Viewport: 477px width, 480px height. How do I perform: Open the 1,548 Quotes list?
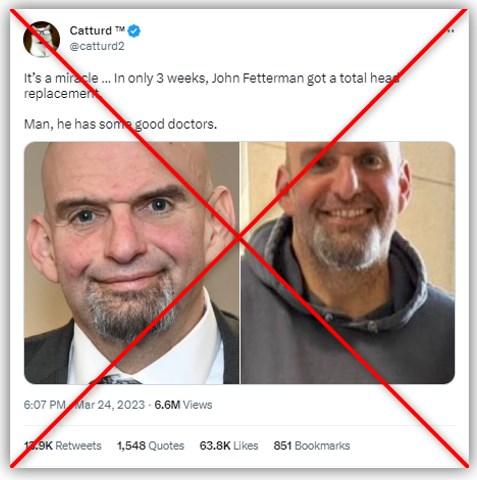(x=151, y=446)
